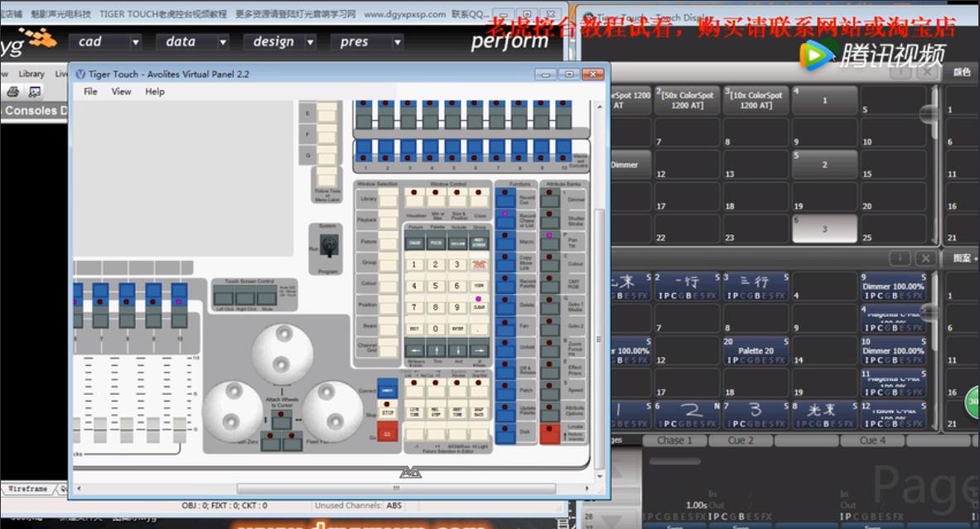The height and width of the screenshot is (529, 980).
Task: Select the Shutter Strobe attribute bank button
Action: [x=549, y=220]
